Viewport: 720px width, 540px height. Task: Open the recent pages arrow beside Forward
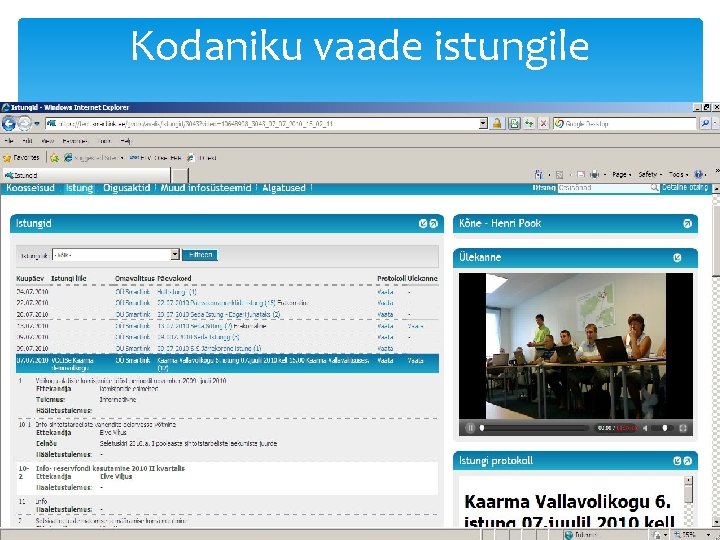pos(37,124)
